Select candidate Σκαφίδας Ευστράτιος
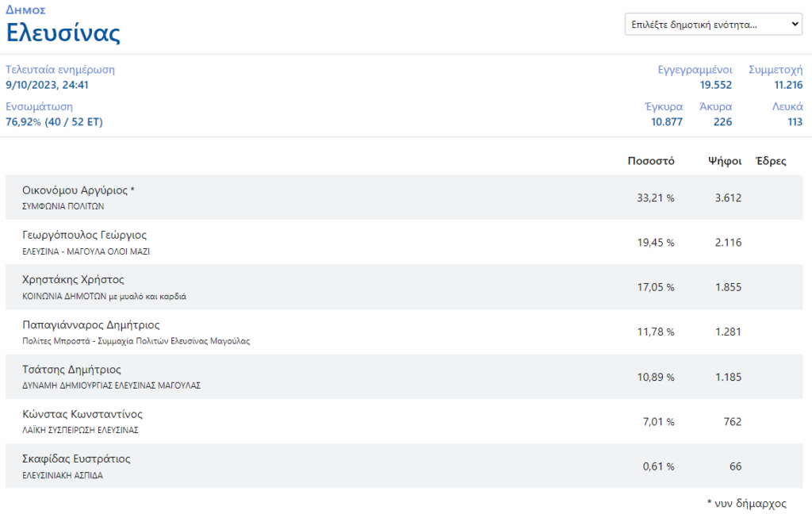 (x=76, y=458)
